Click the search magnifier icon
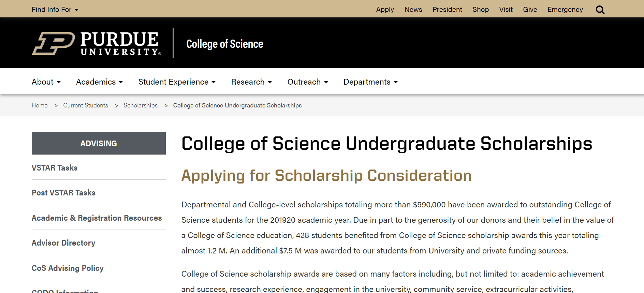Image resolution: width=644 pixels, height=293 pixels. (600, 10)
